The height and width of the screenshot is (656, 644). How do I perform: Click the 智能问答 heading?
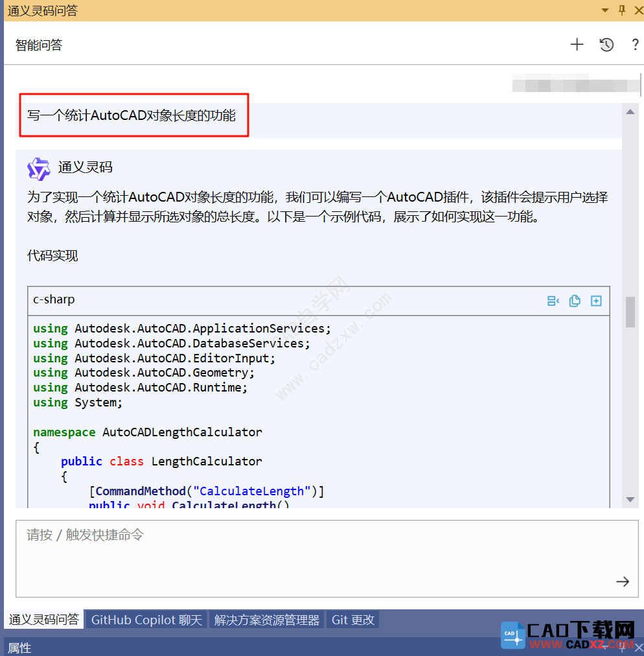coord(39,45)
